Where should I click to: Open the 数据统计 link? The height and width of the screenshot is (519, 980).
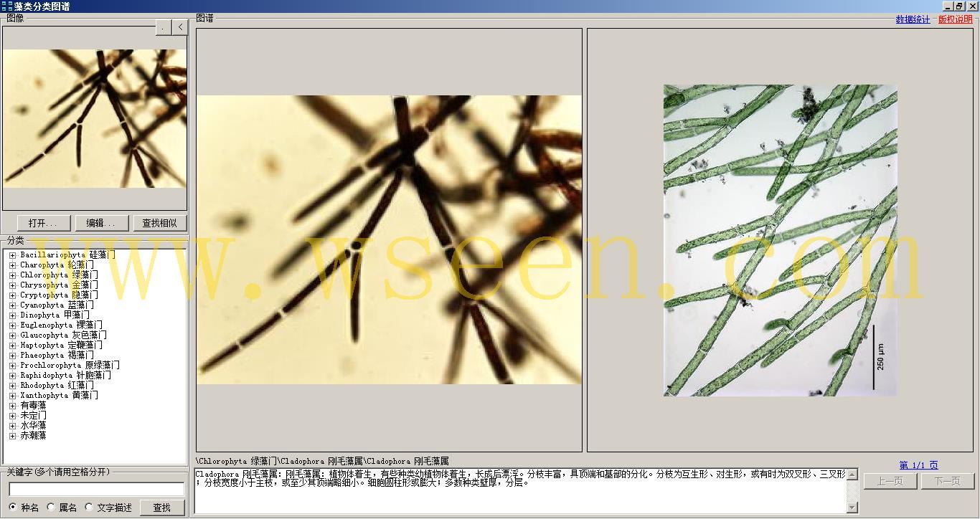tap(913, 19)
